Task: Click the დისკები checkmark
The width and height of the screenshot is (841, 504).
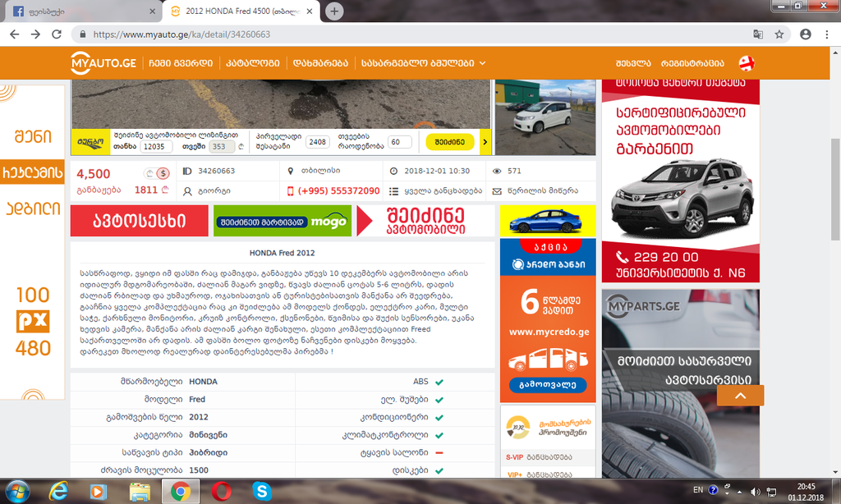Action: pos(439,471)
